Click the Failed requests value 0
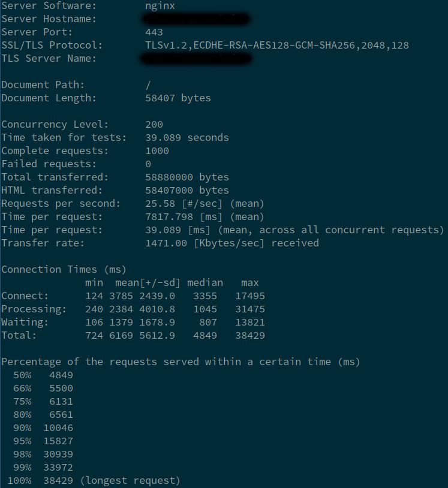The image size is (448, 488). coord(148,164)
